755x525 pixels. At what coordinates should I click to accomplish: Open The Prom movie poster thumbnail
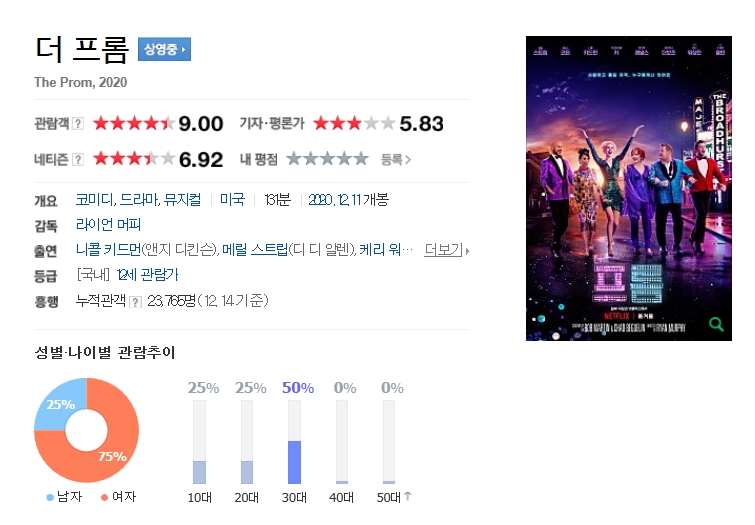click(x=629, y=188)
